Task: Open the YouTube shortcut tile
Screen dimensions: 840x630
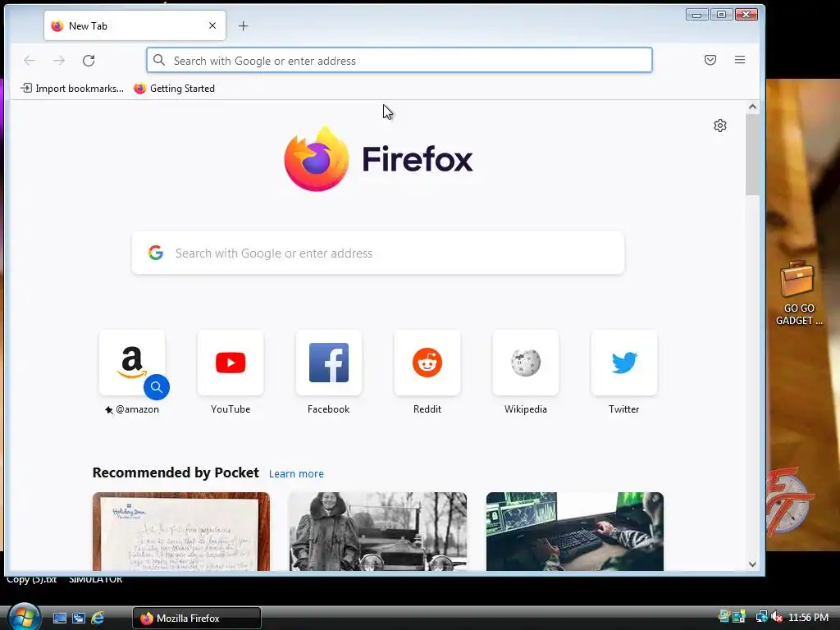Action: [x=231, y=363]
